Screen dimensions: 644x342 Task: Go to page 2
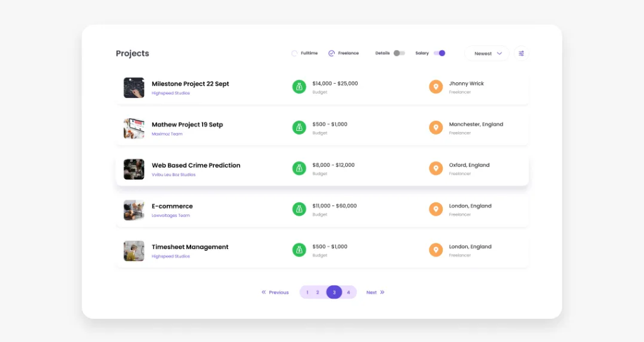coord(318,292)
